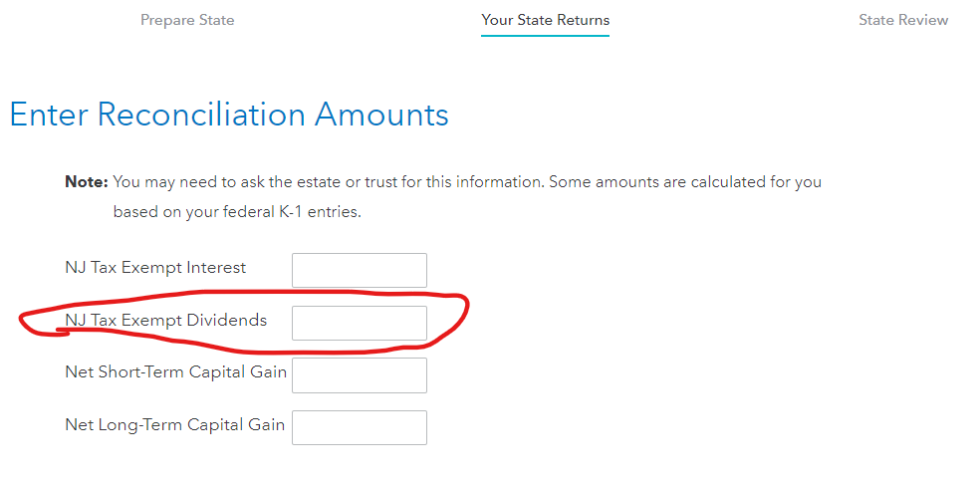
Task: Click the bold Note: label
Action: [86, 182]
